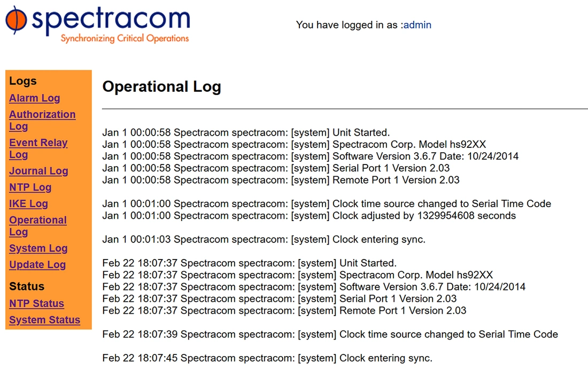This screenshot has width=588, height=377.
Task: Open the System Status link
Action: (x=44, y=320)
